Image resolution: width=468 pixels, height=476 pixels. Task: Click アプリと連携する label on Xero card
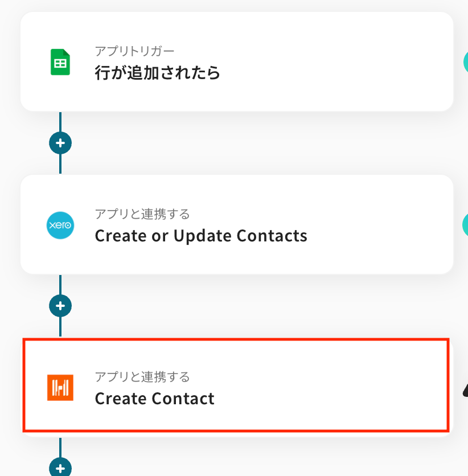(142, 214)
